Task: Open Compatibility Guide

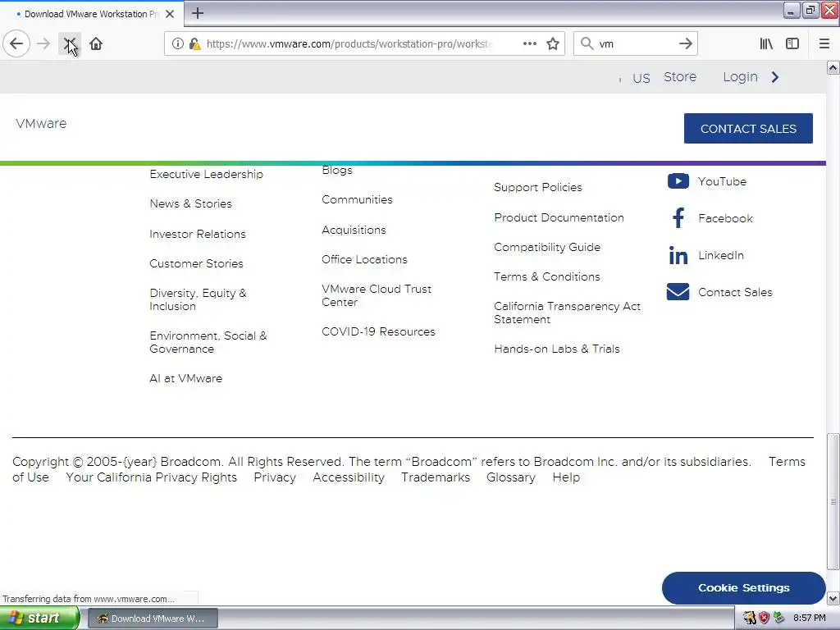Action: [x=547, y=247]
